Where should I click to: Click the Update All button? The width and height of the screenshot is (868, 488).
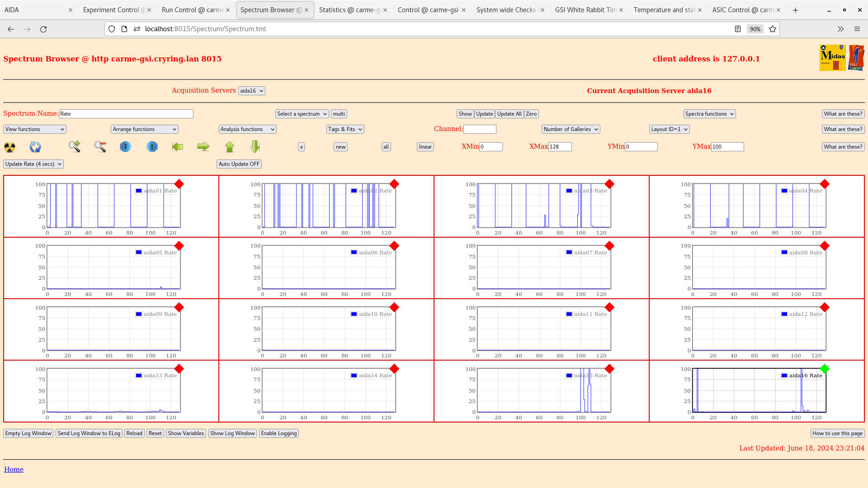click(x=509, y=114)
